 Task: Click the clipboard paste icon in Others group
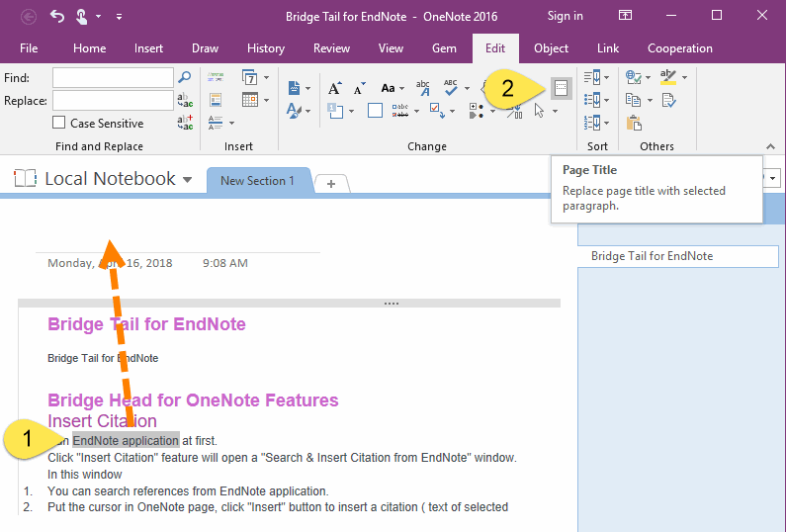pyautogui.click(x=634, y=123)
